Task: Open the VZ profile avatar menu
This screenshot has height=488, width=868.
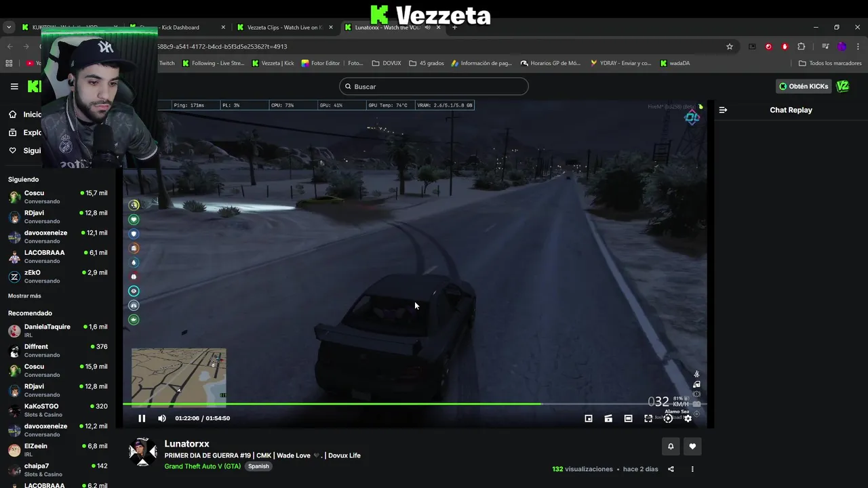Action: pyautogui.click(x=843, y=86)
